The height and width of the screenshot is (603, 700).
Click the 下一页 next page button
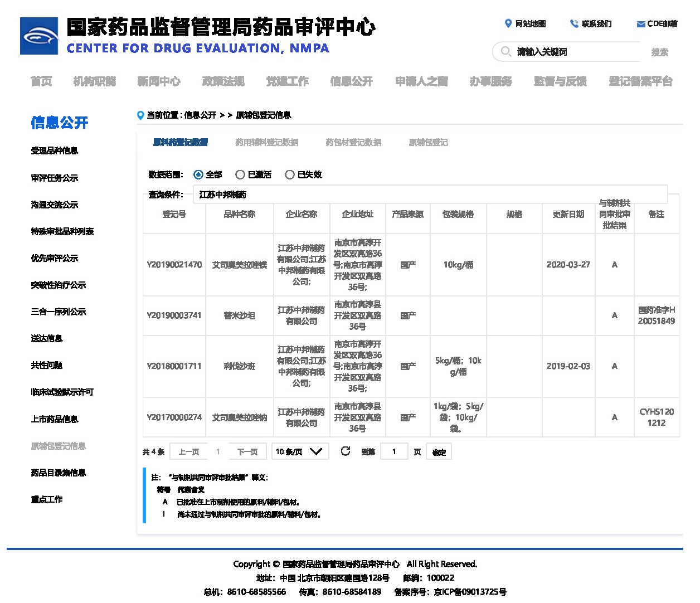[x=247, y=452]
